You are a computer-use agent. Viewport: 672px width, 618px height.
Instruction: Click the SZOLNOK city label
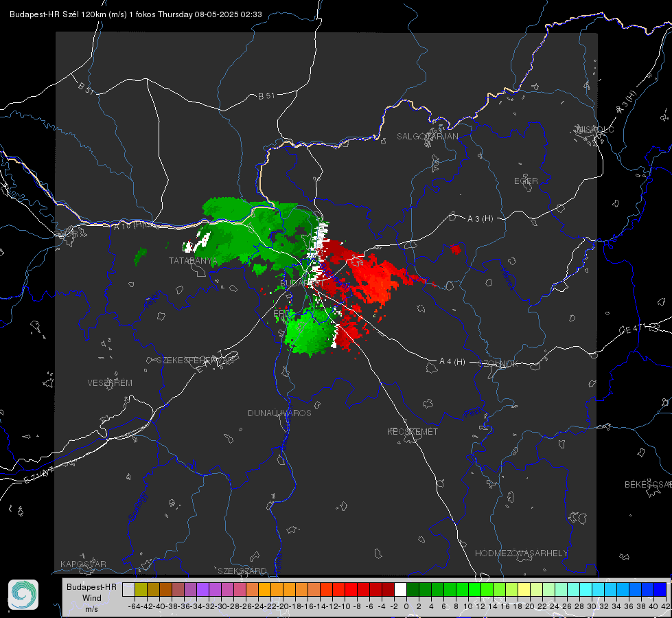(x=498, y=364)
